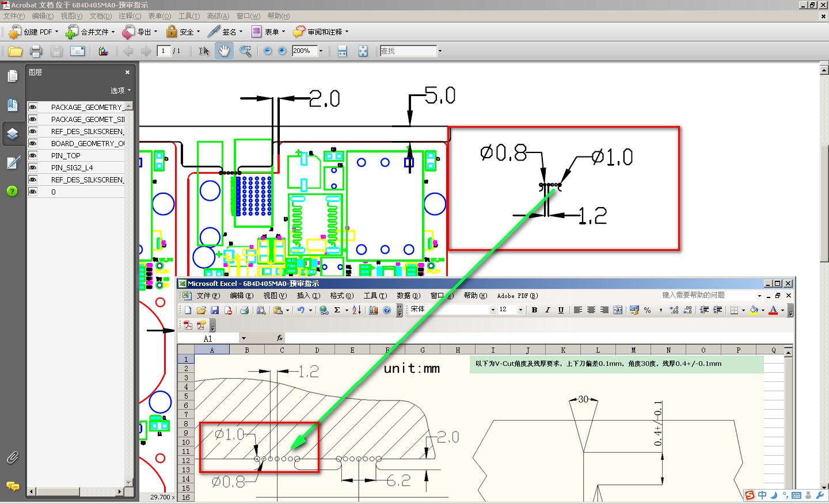Click Excel Undo arrow icon
The width and height of the screenshot is (829, 504).
point(301,310)
